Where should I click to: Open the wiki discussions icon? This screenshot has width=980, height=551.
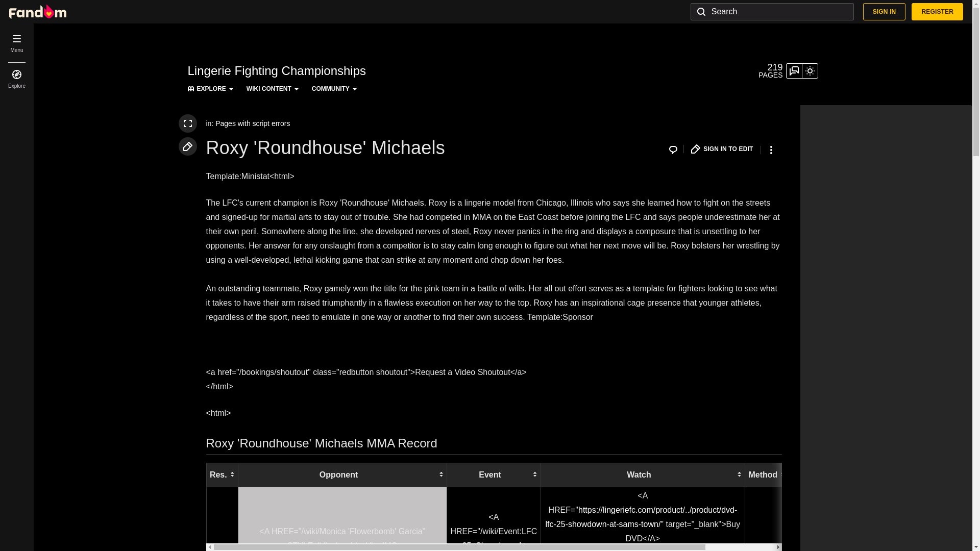click(x=794, y=71)
